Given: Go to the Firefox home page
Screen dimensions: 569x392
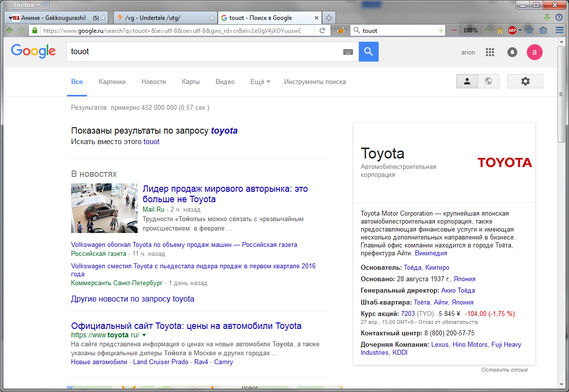Looking at the screenshot, I should pyautogui.click(x=500, y=30).
